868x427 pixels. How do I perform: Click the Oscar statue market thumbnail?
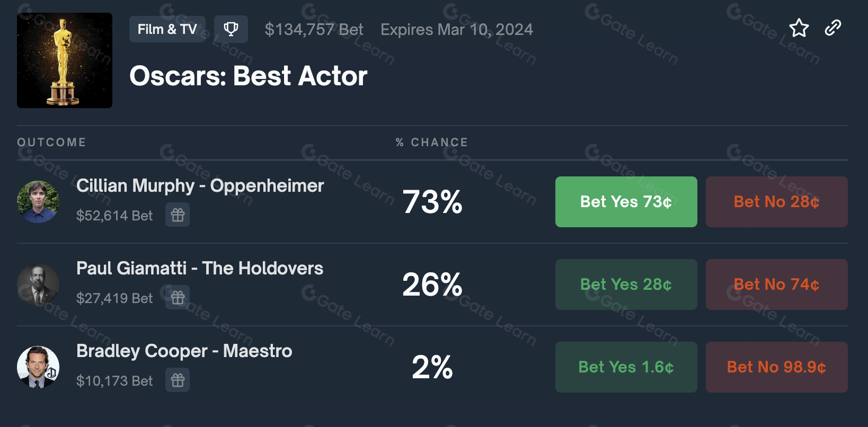tap(65, 60)
